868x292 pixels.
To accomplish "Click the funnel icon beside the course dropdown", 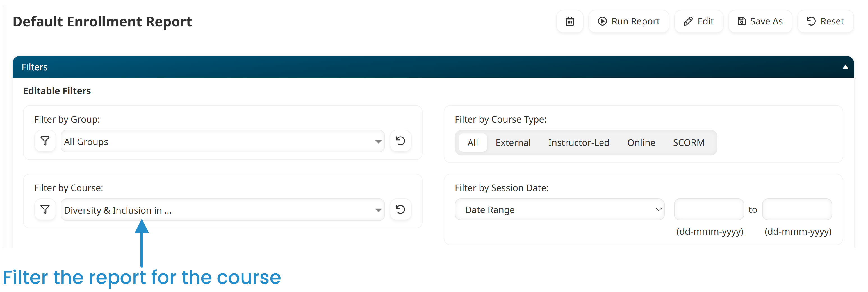I will [45, 209].
